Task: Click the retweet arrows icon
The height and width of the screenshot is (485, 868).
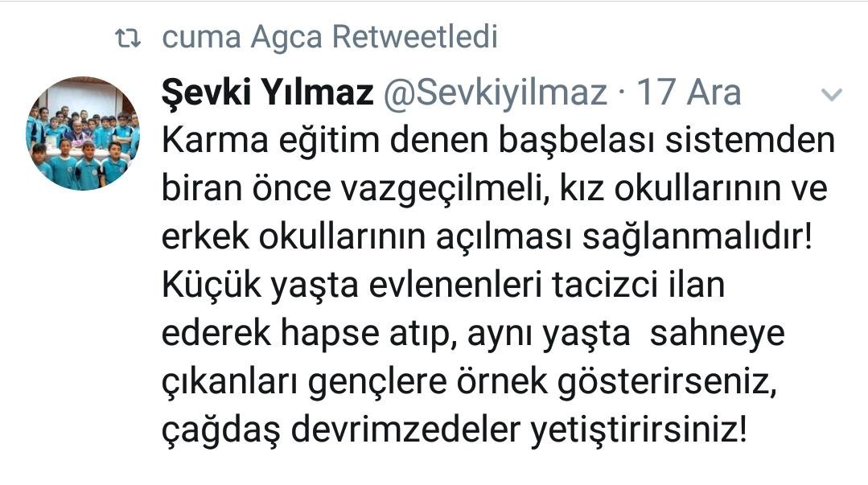Action: click(128, 38)
